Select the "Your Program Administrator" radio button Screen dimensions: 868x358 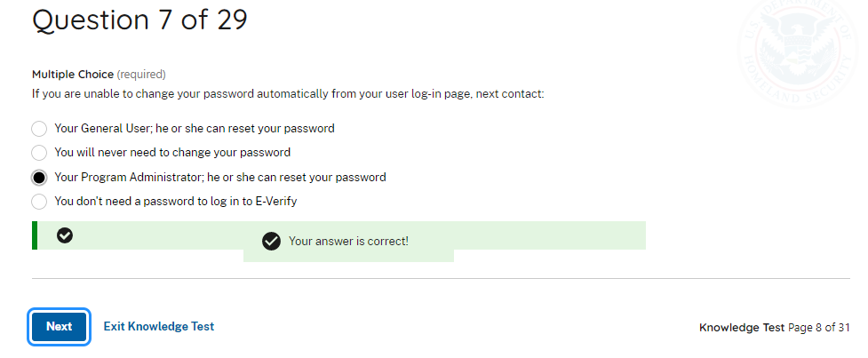click(x=39, y=178)
